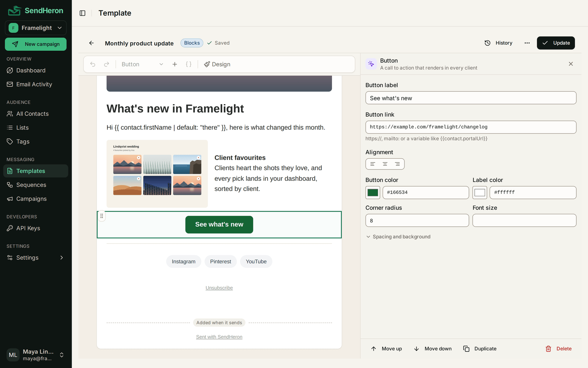Click the undo arrow in editor toolbar
This screenshot has width=588, height=368.
(93, 64)
